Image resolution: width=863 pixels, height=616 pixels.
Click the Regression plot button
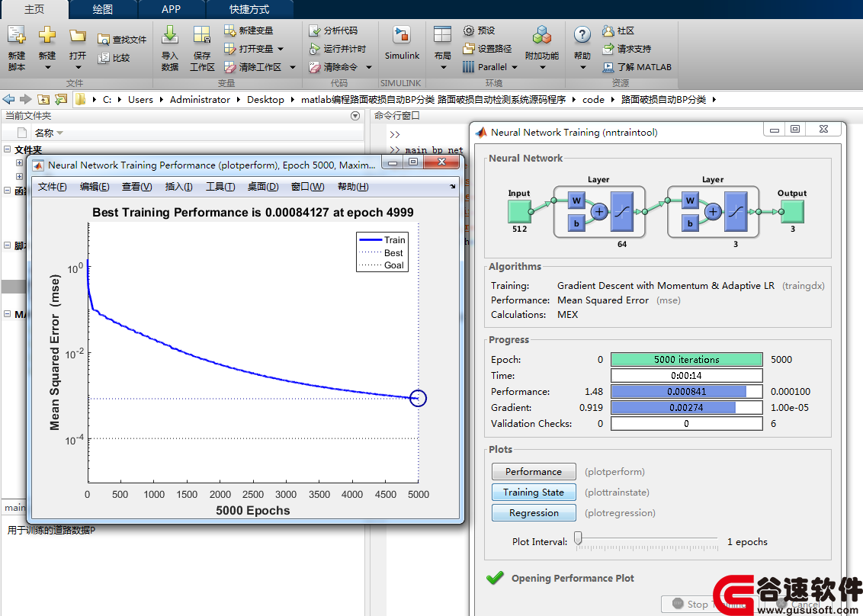(x=534, y=512)
